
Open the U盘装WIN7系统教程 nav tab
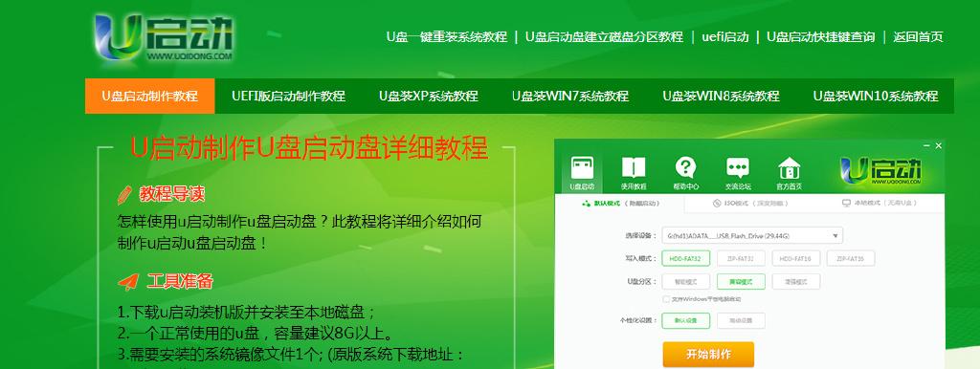(570, 97)
